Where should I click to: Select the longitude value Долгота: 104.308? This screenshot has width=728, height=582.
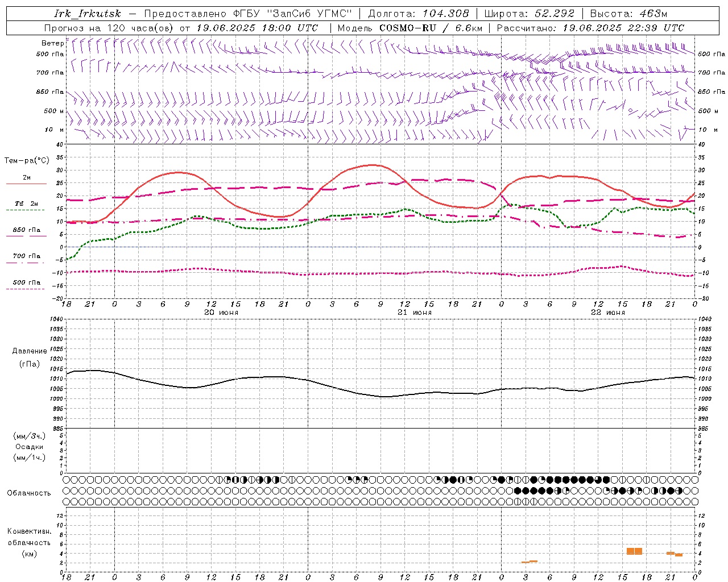tap(419, 14)
